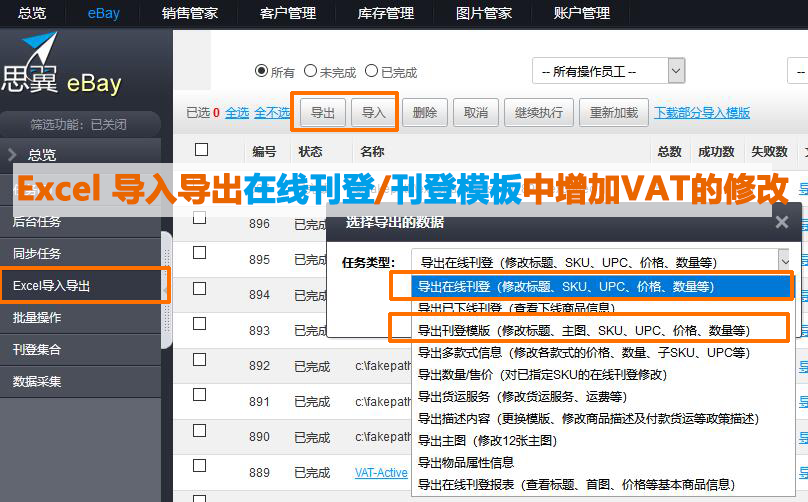
Task: Tick the checkbox for row 893
Action: (199, 324)
